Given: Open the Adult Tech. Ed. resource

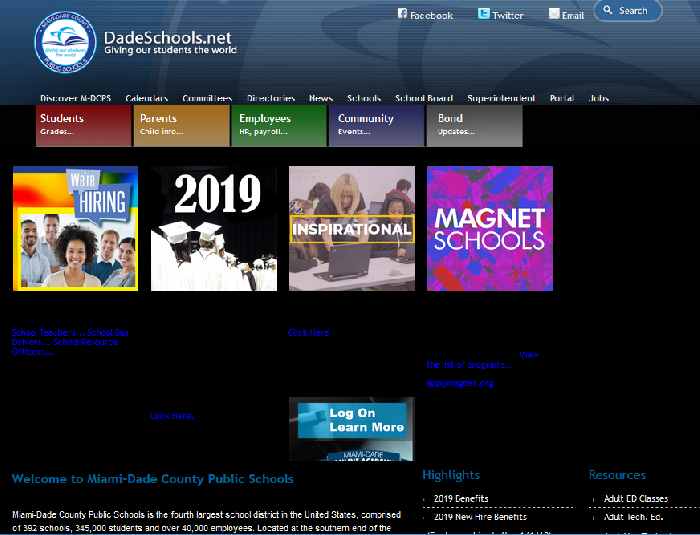Looking at the screenshot, I should (x=633, y=517).
